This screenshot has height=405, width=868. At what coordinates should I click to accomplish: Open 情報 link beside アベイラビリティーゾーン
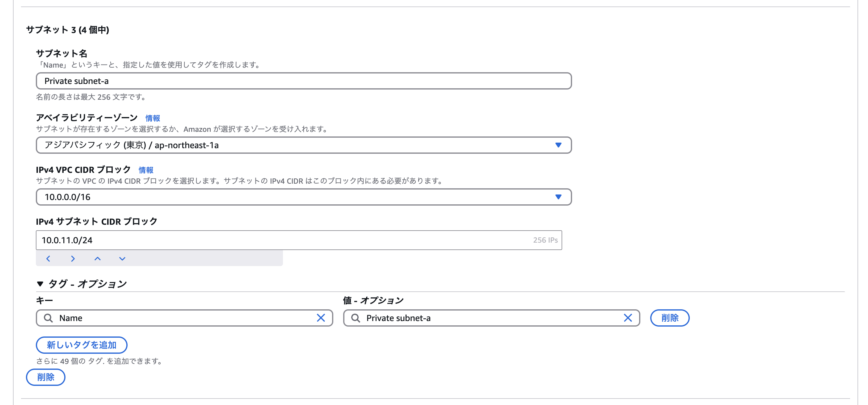click(x=152, y=118)
